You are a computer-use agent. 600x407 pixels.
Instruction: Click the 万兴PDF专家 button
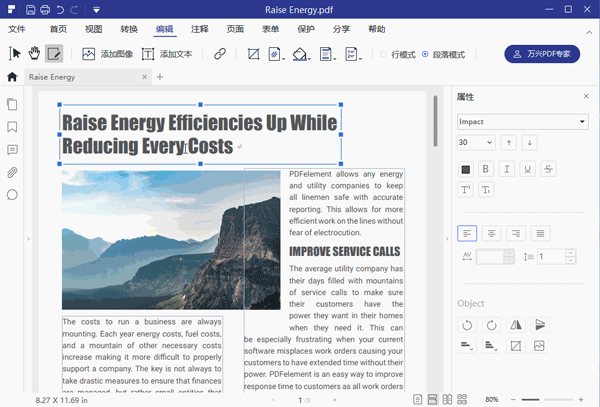542,54
